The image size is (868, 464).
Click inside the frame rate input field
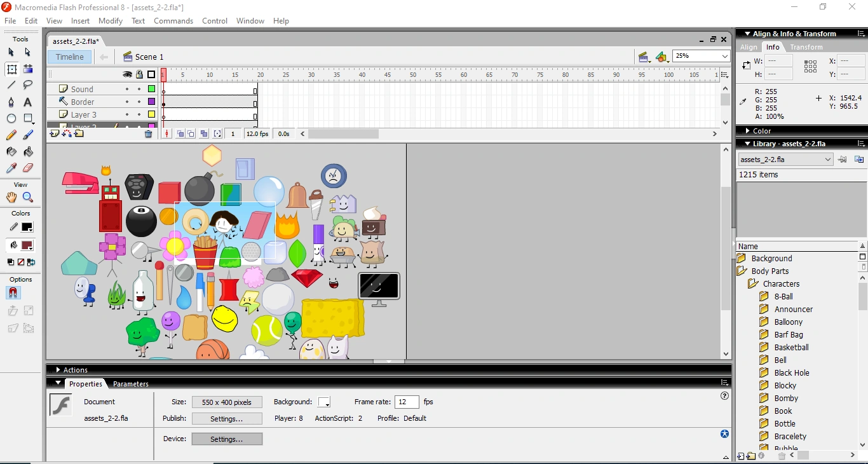tap(407, 402)
